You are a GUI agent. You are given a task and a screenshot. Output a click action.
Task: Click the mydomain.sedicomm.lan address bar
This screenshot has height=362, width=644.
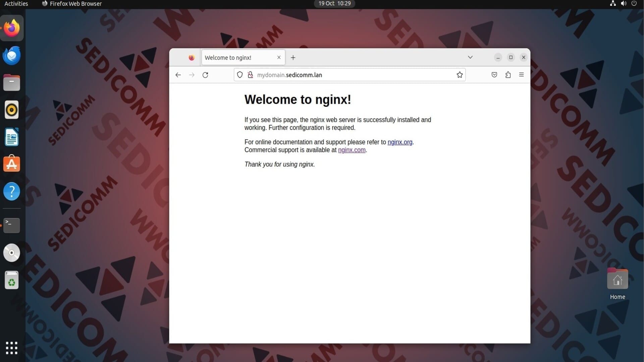pyautogui.click(x=350, y=75)
